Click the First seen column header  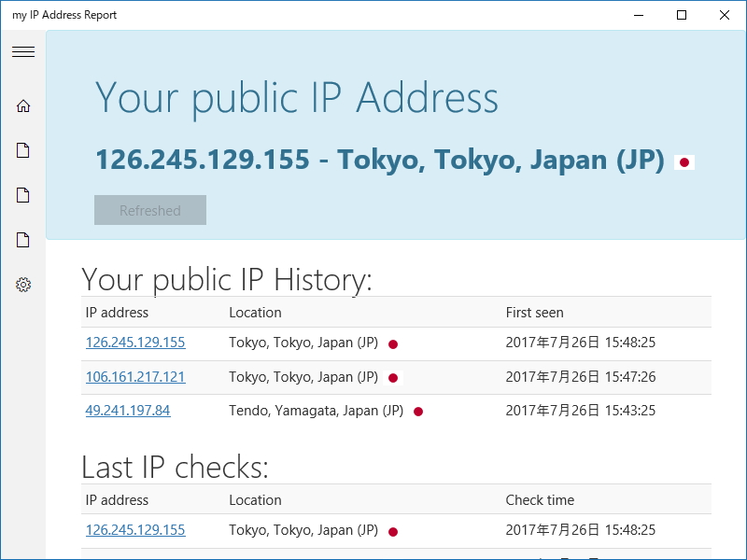click(x=534, y=313)
